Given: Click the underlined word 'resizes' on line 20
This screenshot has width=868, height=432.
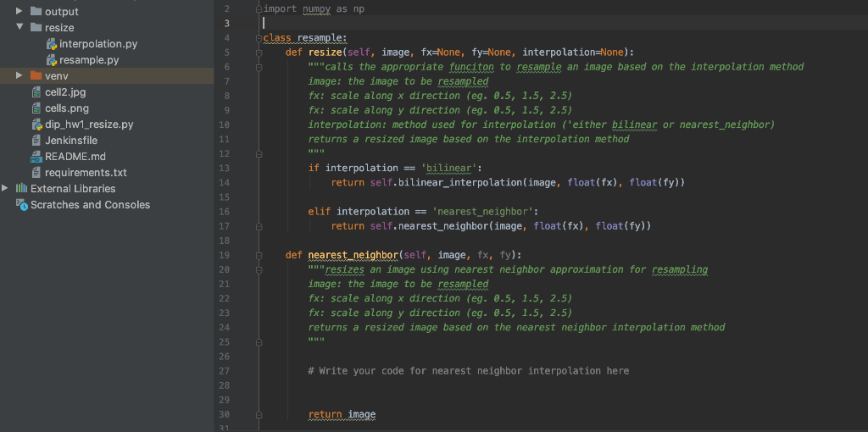Looking at the screenshot, I should click(345, 269).
